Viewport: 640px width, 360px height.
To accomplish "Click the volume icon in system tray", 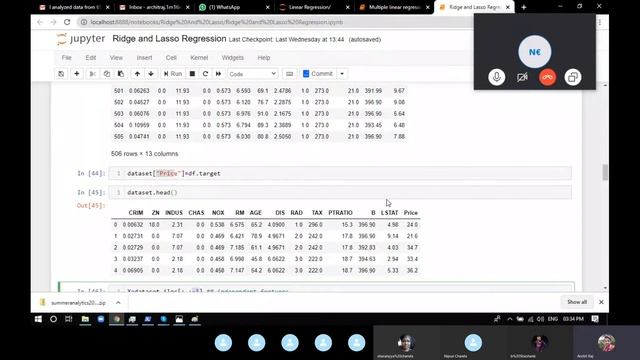I will (541, 319).
